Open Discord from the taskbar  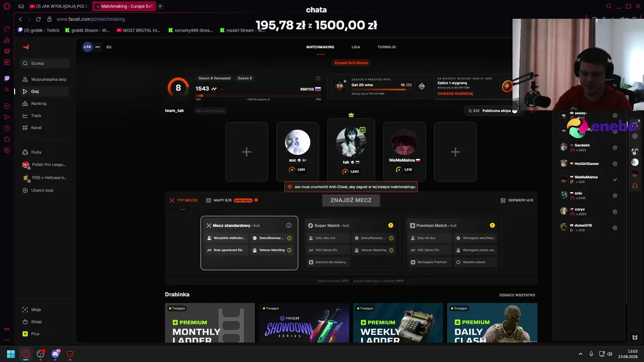point(55,354)
